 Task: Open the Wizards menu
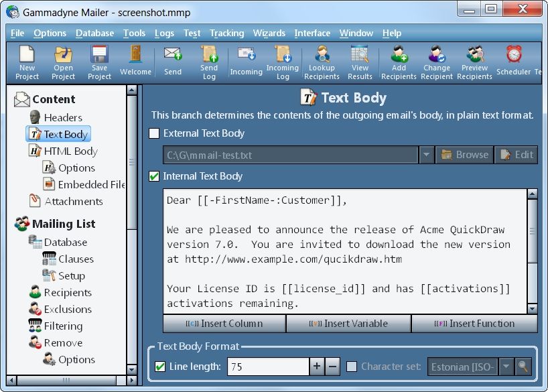(x=269, y=34)
